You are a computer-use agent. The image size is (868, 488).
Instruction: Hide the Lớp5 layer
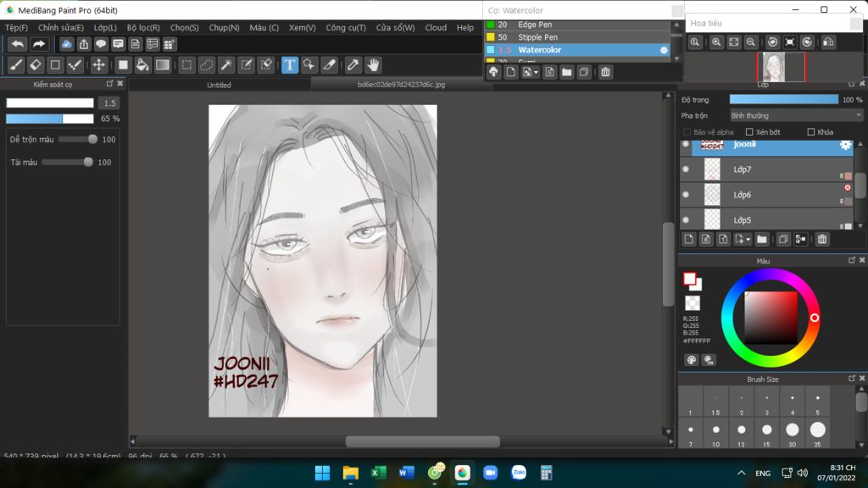pyautogui.click(x=686, y=220)
